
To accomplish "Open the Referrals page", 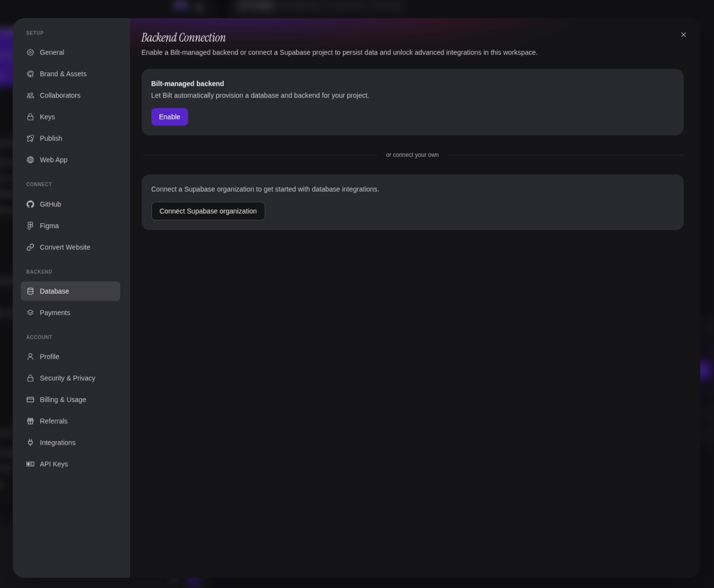I will (70, 421).
